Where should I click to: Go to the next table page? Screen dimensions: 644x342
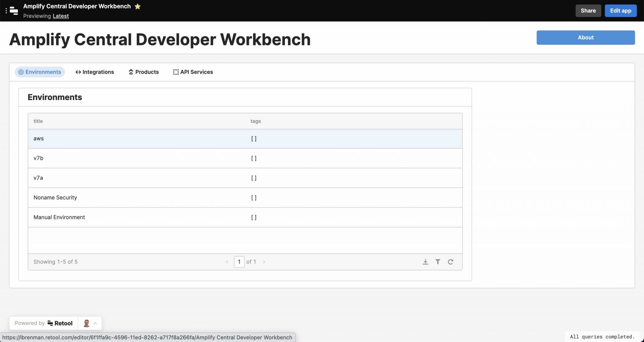click(264, 262)
